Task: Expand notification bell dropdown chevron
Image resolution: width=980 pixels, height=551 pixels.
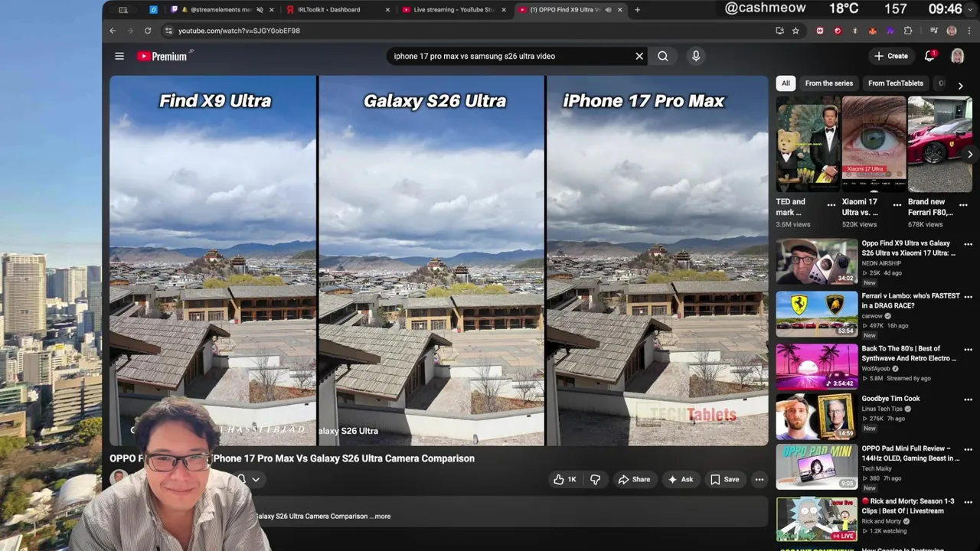Action: pos(256,480)
